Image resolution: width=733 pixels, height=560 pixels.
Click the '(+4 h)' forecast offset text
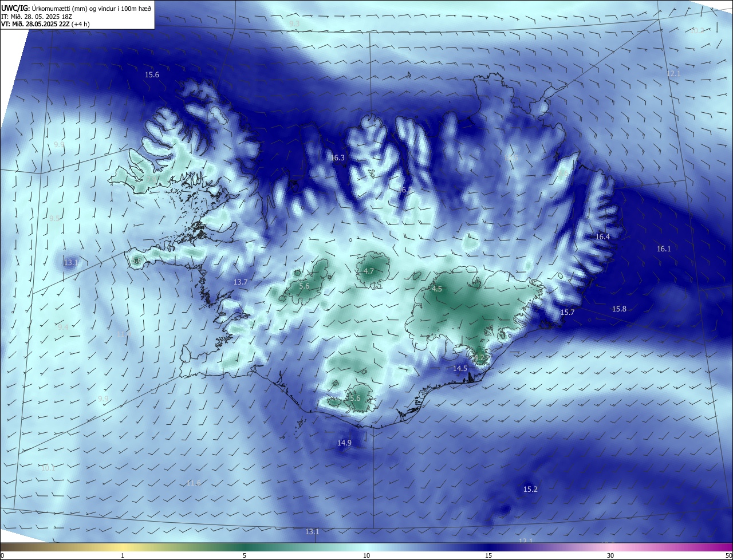click(80, 24)
